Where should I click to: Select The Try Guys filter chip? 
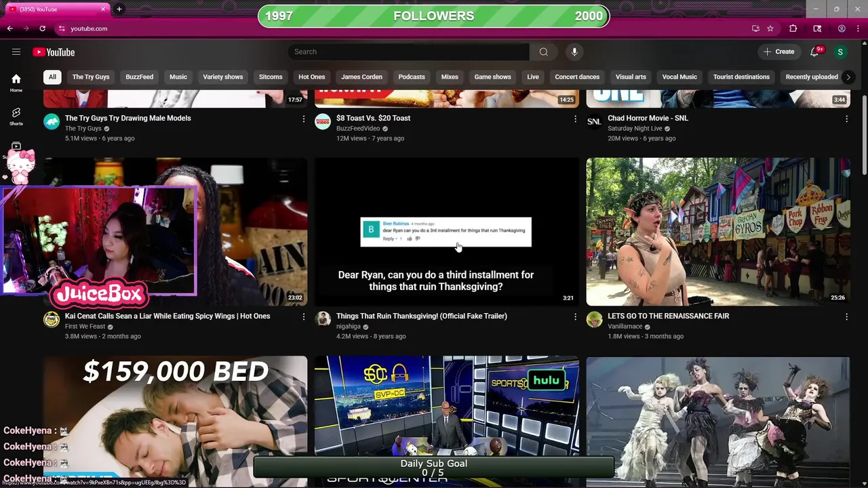[x=91, y=77]
